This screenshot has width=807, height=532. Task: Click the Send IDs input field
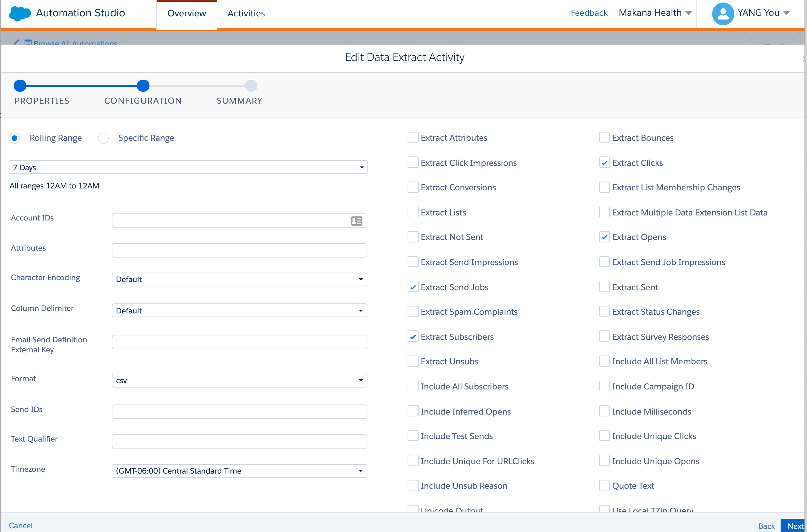click(x=239, y=411)
